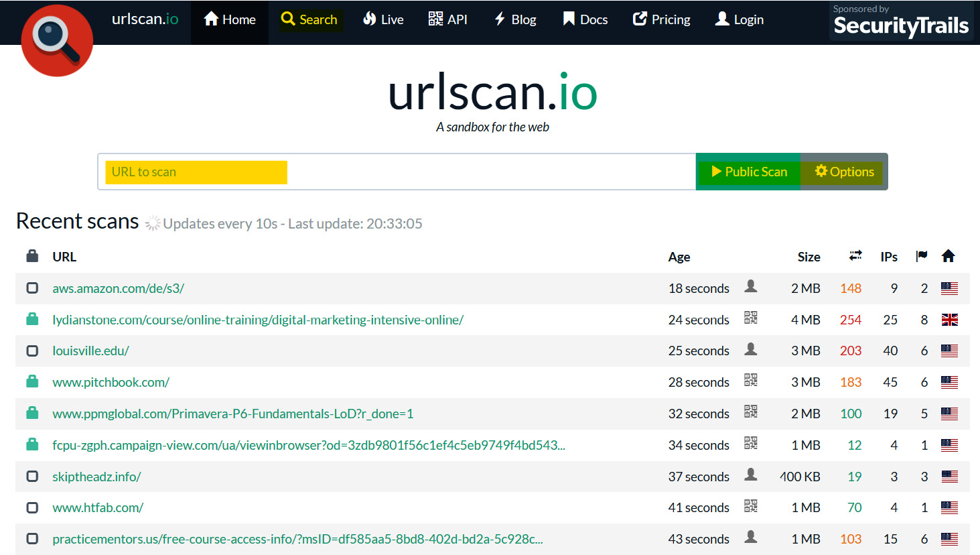Image resolution: width=980 pixels, height=555 pixels.
Task: Open the www.htfab.com/ scan result
Action: click(x=98, y=507)
